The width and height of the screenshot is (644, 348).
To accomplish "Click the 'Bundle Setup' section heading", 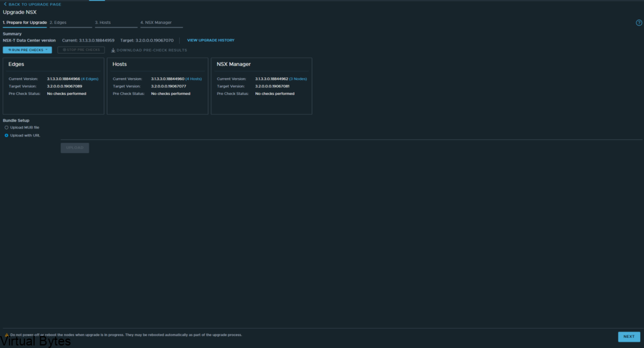I will pos(16,120).
